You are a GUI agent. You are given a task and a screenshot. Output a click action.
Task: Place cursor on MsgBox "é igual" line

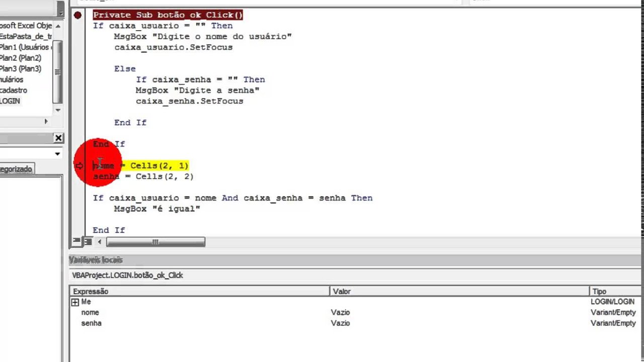(x=157, y=209)
